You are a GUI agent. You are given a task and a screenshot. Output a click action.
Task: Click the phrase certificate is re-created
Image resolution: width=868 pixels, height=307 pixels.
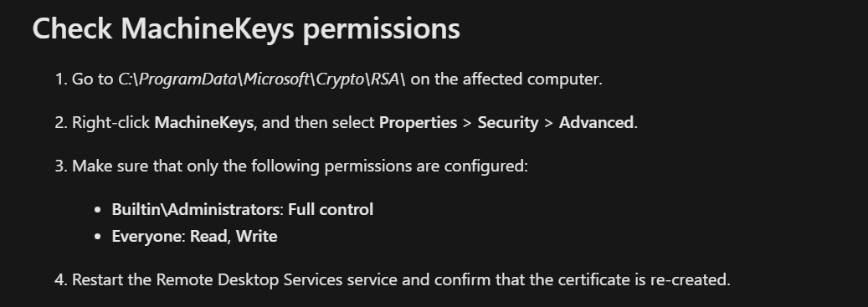coord(644,279)
